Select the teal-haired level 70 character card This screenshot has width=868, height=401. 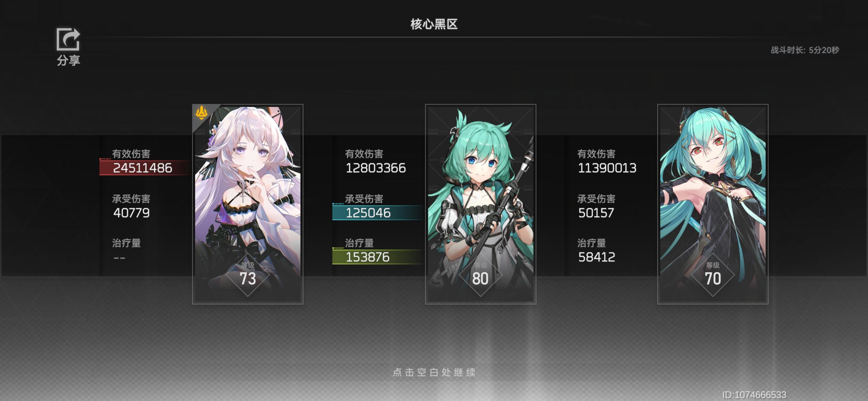[713, 204]
